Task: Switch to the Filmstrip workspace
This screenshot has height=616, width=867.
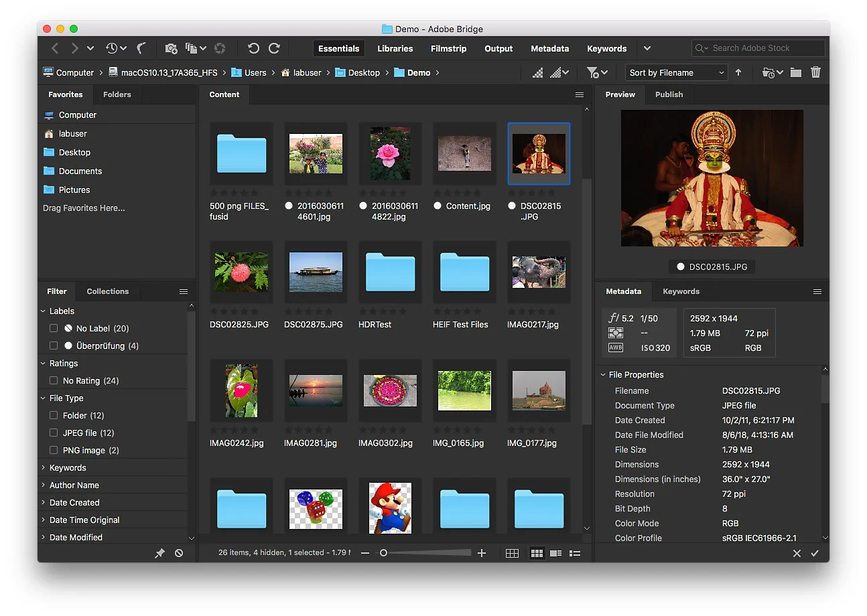Action: (448, 48)
